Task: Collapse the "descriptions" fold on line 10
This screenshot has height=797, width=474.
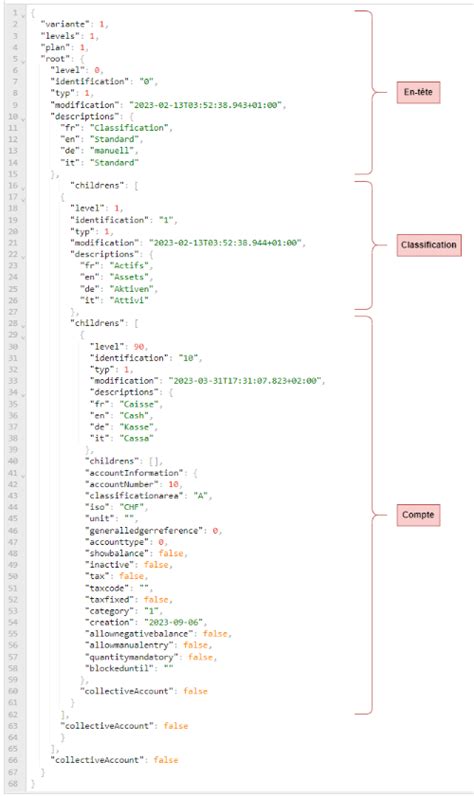Action: tap(23, 117)
